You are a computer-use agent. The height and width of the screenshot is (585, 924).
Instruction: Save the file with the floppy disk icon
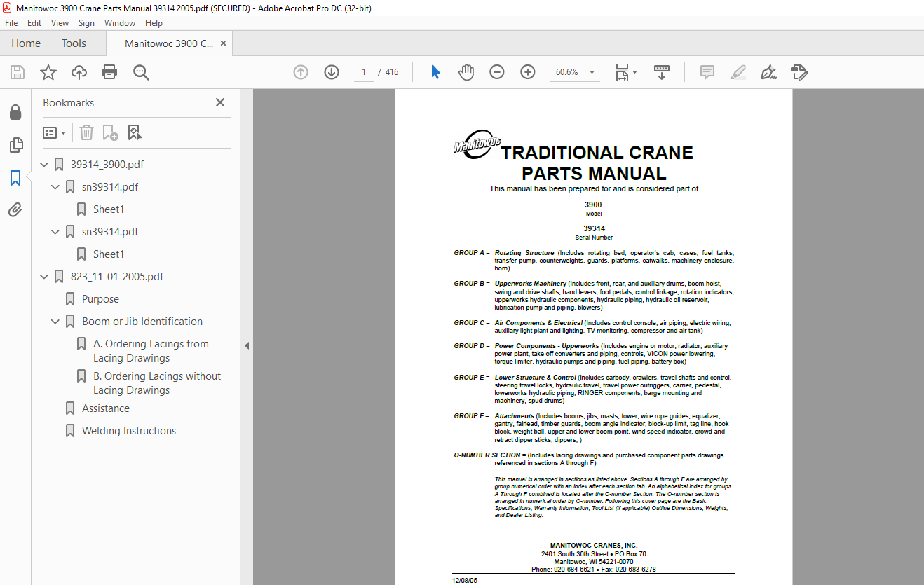[18, 72]
